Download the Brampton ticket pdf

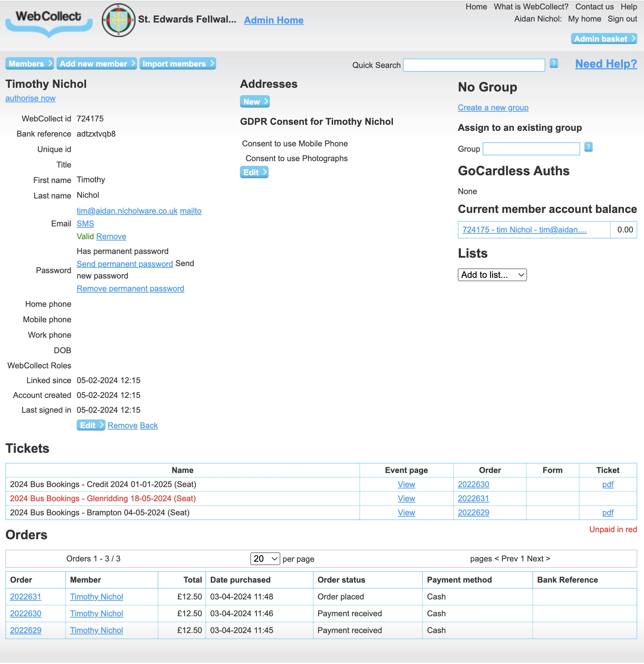[608, 513]
